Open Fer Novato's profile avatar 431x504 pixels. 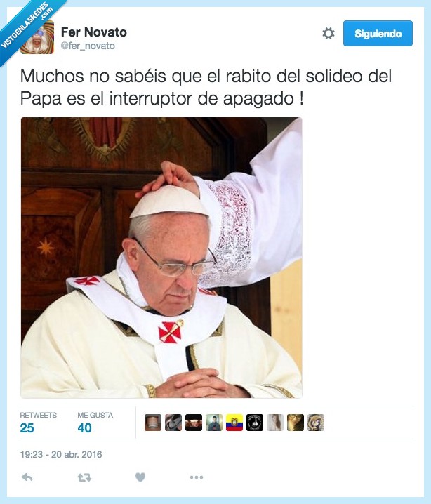pyautogui.click(x=37, y=37)
